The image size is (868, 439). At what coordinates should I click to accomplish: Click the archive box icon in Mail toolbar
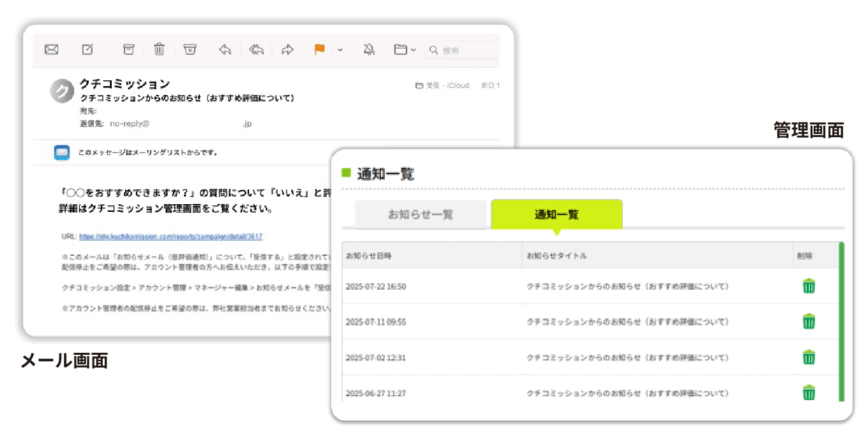click(x=129, y=50)
